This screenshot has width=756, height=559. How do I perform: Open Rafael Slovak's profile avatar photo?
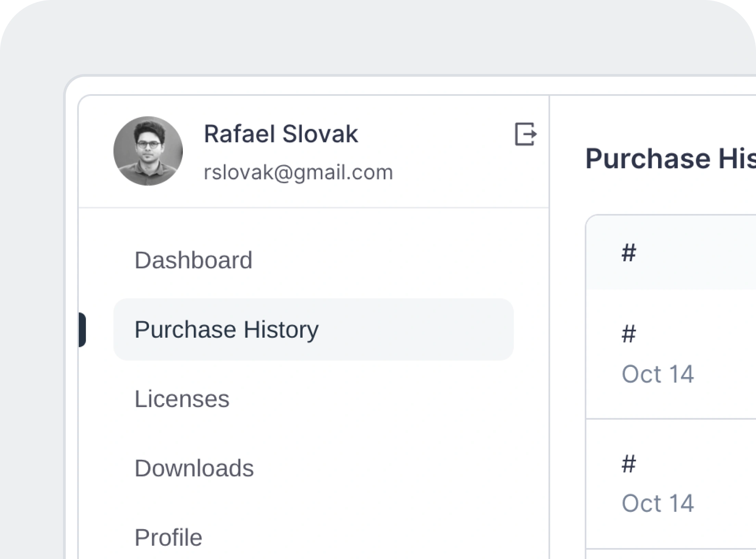tap(148, 151)
